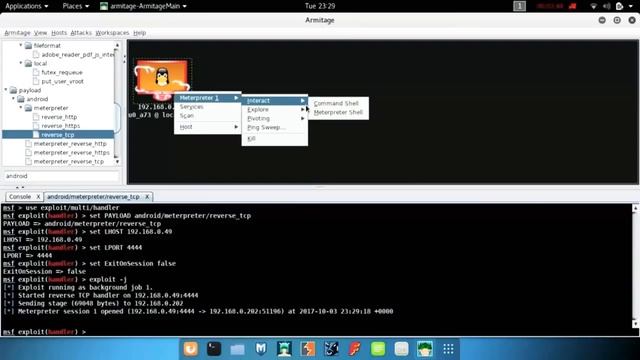Launch Burp Suite orange dock icon
The width and height of the screenshot is (640, 360).
[x=308, y=349]
